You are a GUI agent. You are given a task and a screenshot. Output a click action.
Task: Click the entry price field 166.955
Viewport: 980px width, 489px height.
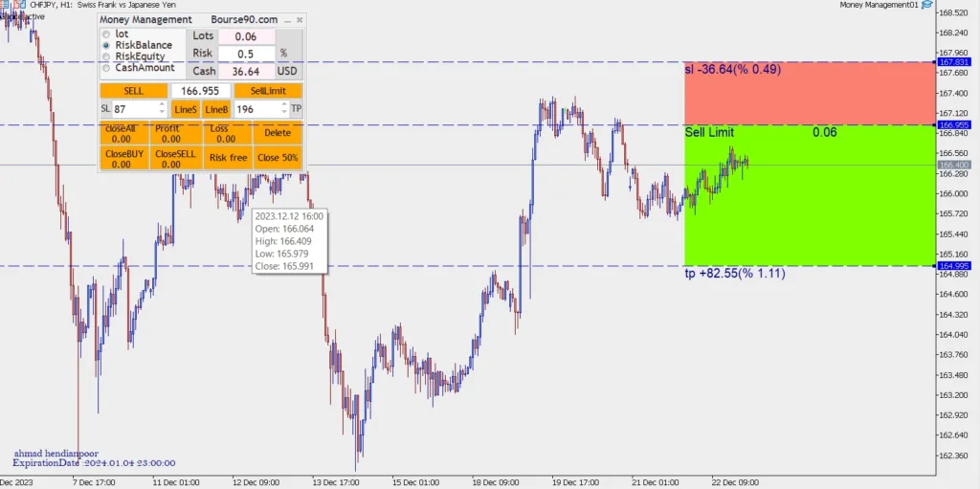click(200, 91)
